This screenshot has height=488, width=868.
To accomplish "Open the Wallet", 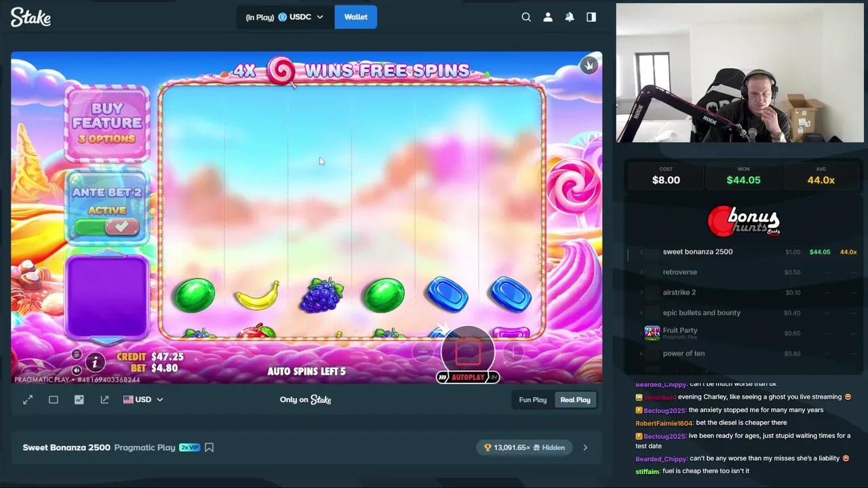I will click(355, 17).
